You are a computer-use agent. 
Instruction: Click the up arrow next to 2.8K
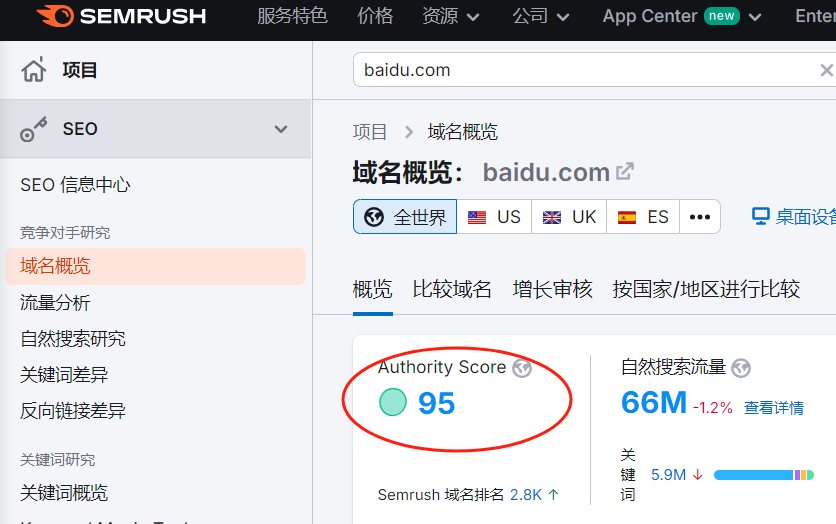pos(553,495)
